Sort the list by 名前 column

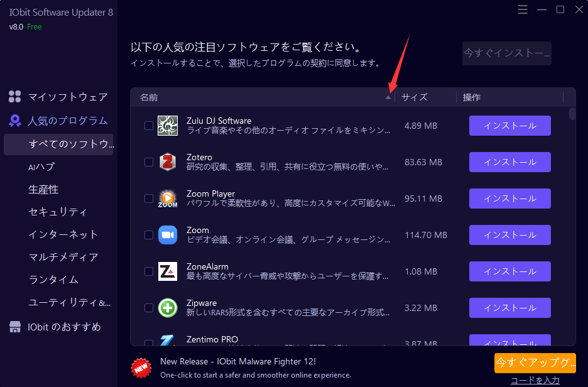tap(149, 97)
